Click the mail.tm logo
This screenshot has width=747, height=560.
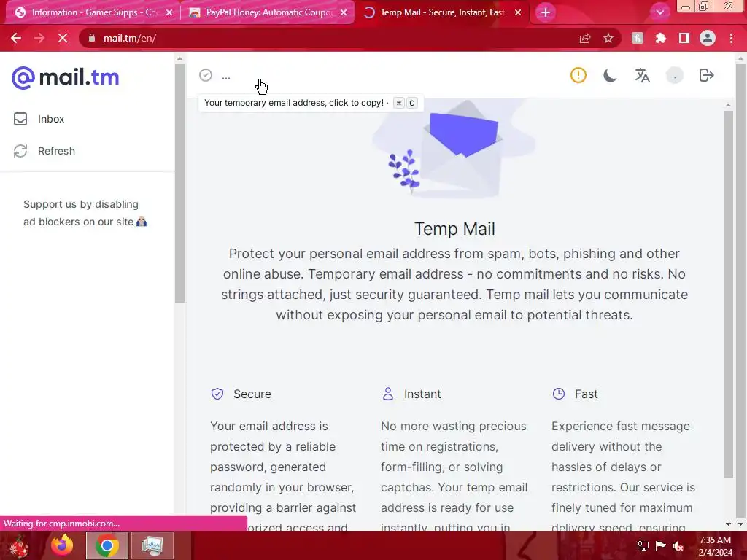(x=65, y=77)
